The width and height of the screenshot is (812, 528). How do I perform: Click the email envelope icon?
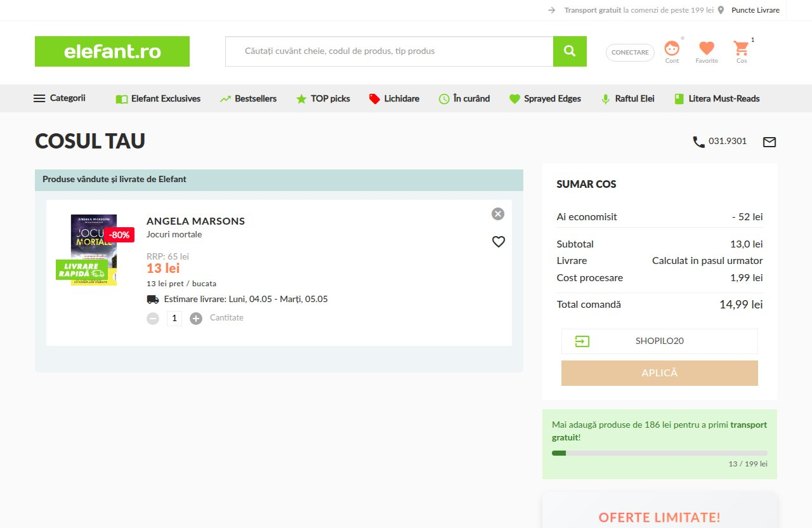point(769,142)
